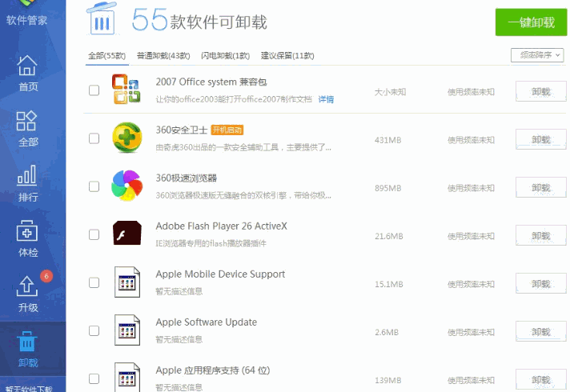The height and width of the screenshot is (392, 570).
Task: Click 卸载 for Apple Software Update
Action: [x=541, y=331]
